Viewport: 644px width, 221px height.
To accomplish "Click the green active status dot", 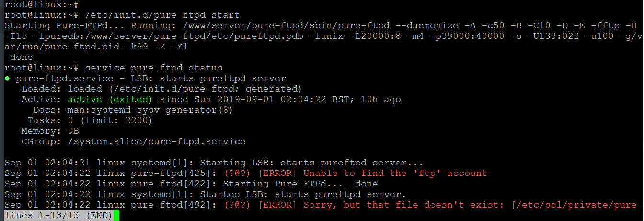I will tap(7, 79).
